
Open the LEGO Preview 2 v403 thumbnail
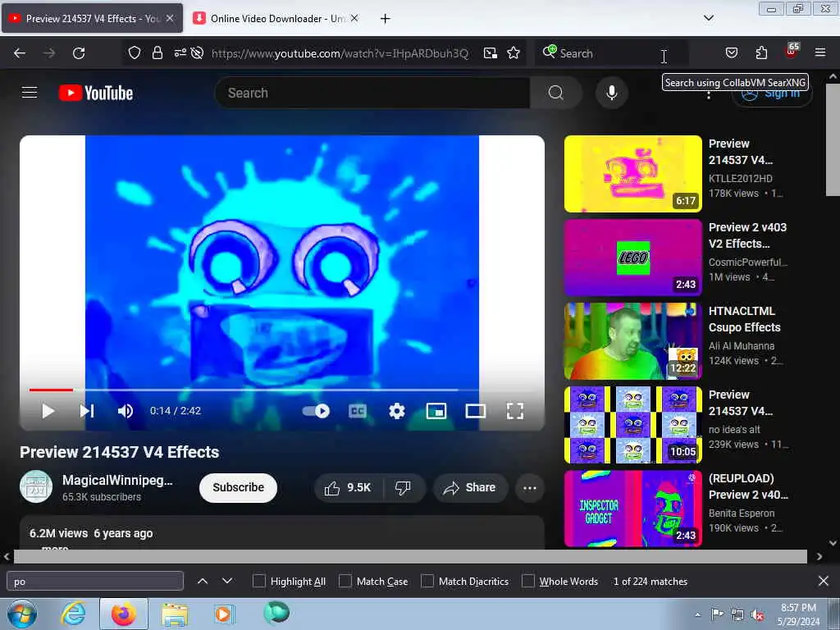tap(632, 257)
